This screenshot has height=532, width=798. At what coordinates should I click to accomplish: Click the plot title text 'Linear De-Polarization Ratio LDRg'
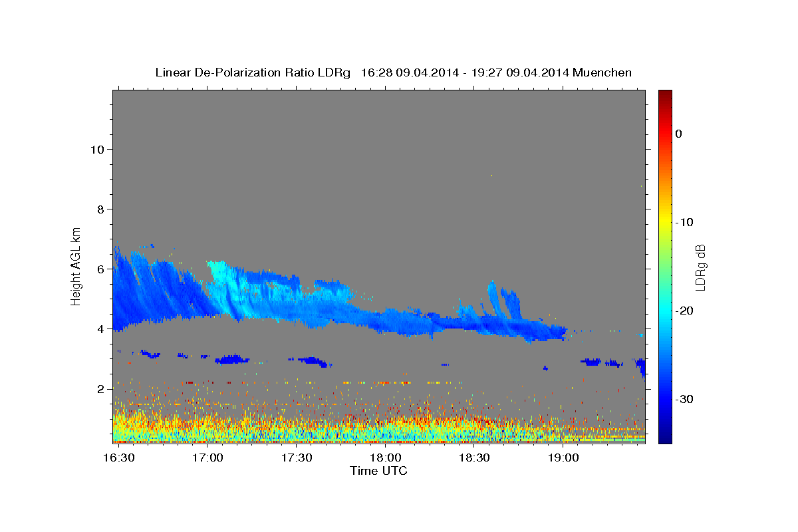253,72
